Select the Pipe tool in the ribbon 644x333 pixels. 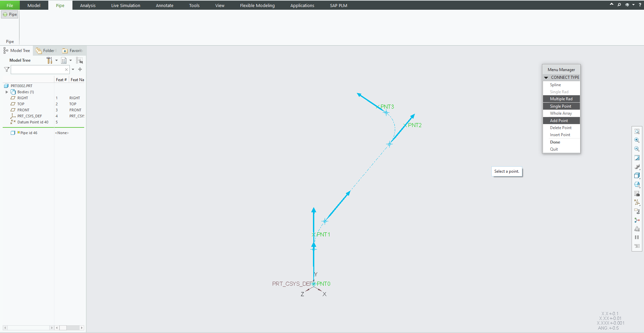(10, 14)
